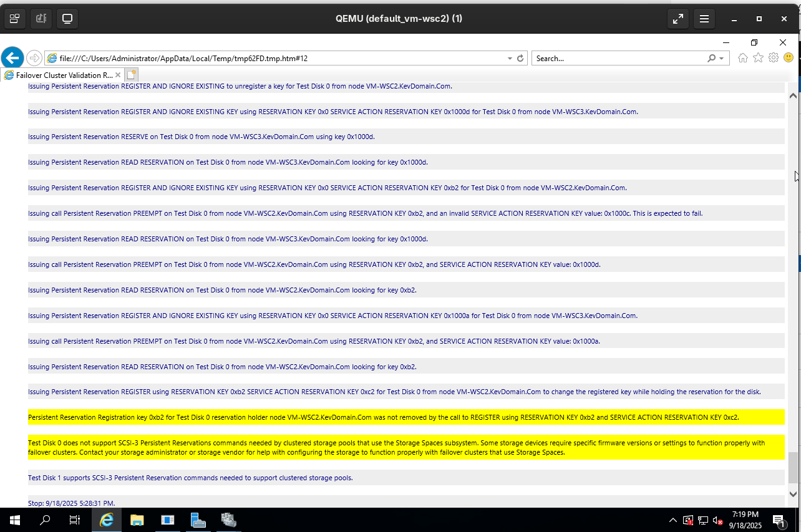This screenshot has height=532, width=801.
Task: Click the first QEMU title bar icon
Action: click(14, 19)
